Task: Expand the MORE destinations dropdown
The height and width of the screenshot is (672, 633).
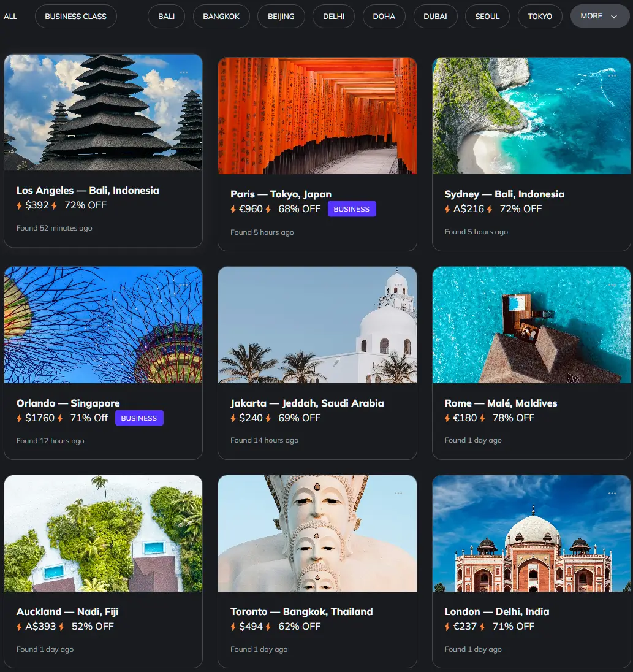Action: [599, 16]
